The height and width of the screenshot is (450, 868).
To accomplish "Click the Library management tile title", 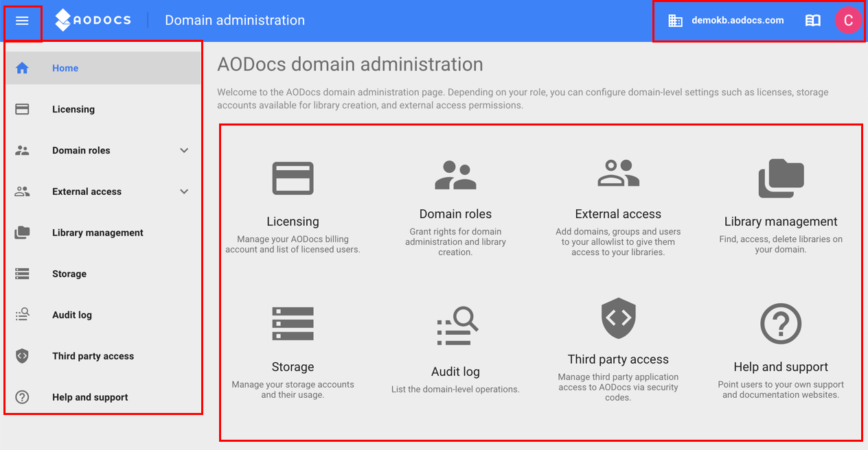I will click(781, 222).
